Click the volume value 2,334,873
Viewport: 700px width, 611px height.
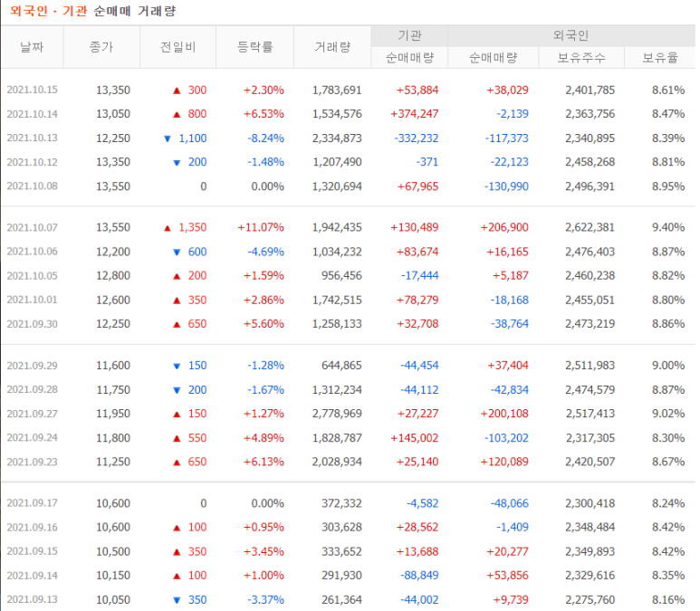337,138
